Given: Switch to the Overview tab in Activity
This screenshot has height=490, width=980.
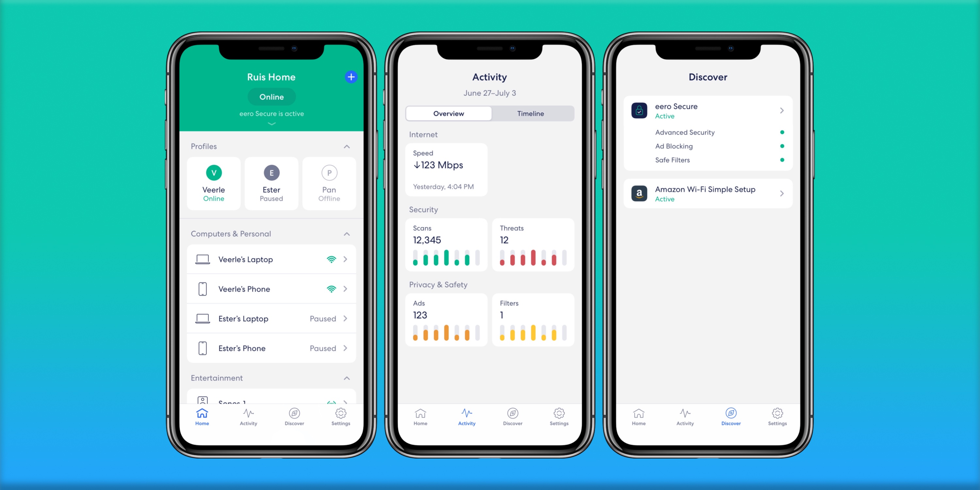Looking at the screenshot, I should tap(449, 113).
